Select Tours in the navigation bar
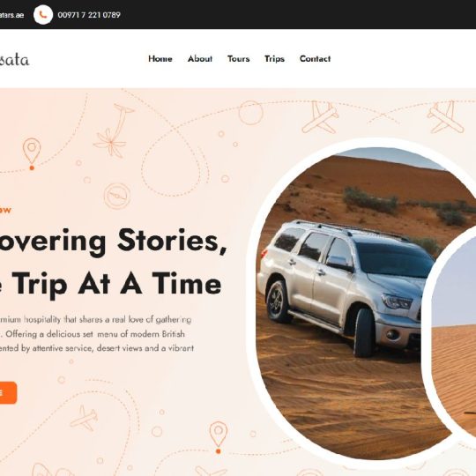Viewport: 476px width, 476px height. tap(239, 58)
